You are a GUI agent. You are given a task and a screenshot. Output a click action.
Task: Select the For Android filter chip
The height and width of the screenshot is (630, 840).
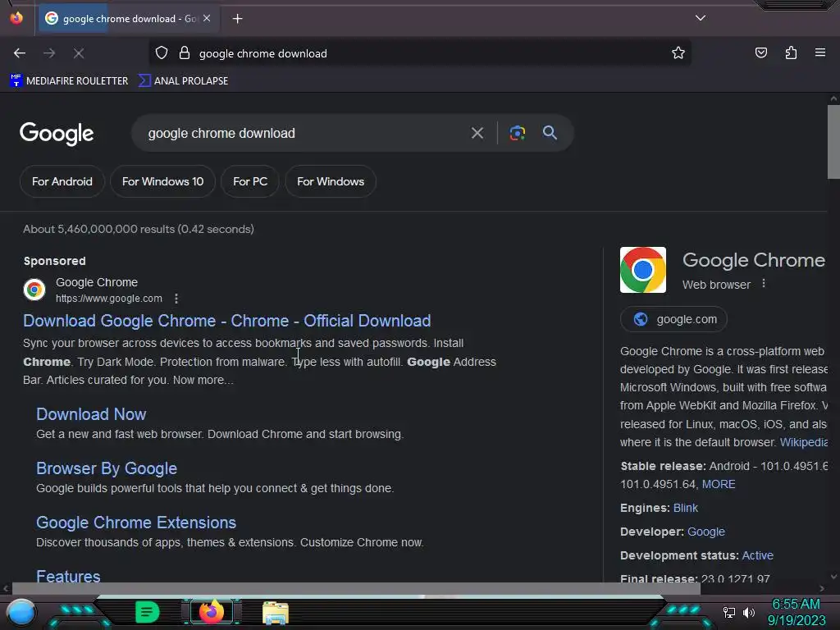point(62,181)
